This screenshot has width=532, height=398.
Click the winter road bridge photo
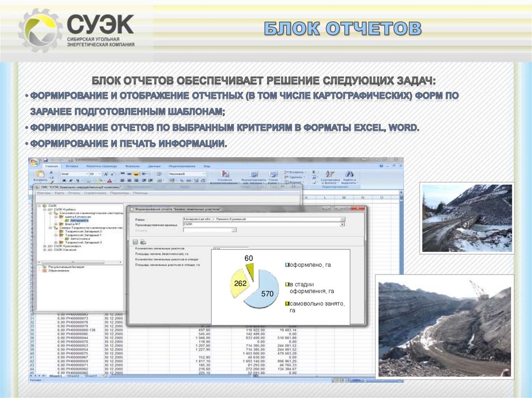coord(467,218)
